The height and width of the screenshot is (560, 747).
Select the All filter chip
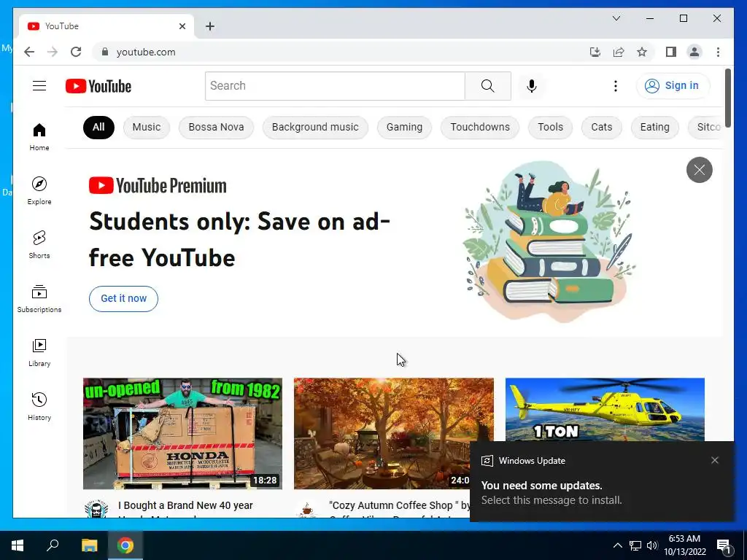click(98, 127)
